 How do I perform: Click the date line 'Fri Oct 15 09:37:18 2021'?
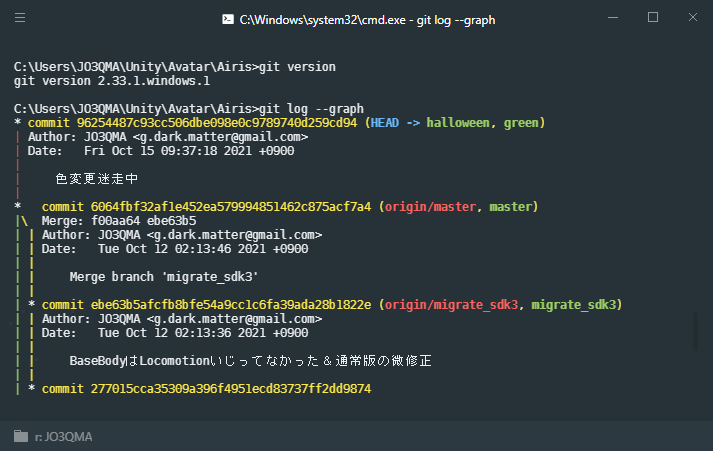161,151
